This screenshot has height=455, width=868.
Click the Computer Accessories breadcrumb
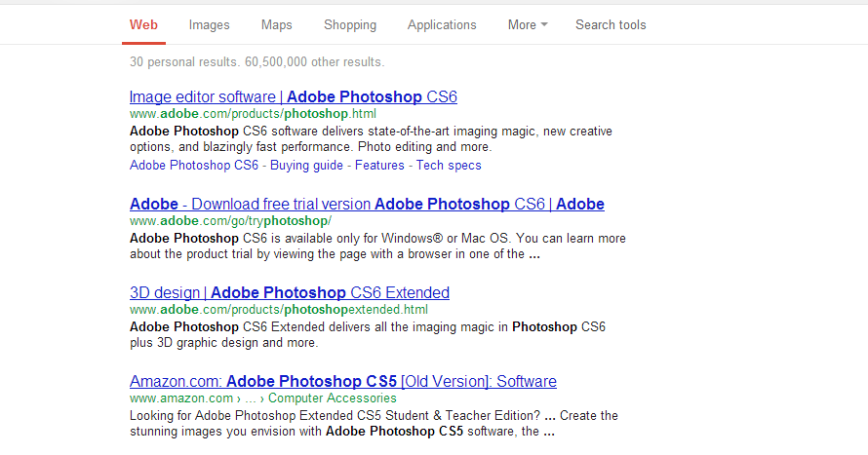point(333,398)
